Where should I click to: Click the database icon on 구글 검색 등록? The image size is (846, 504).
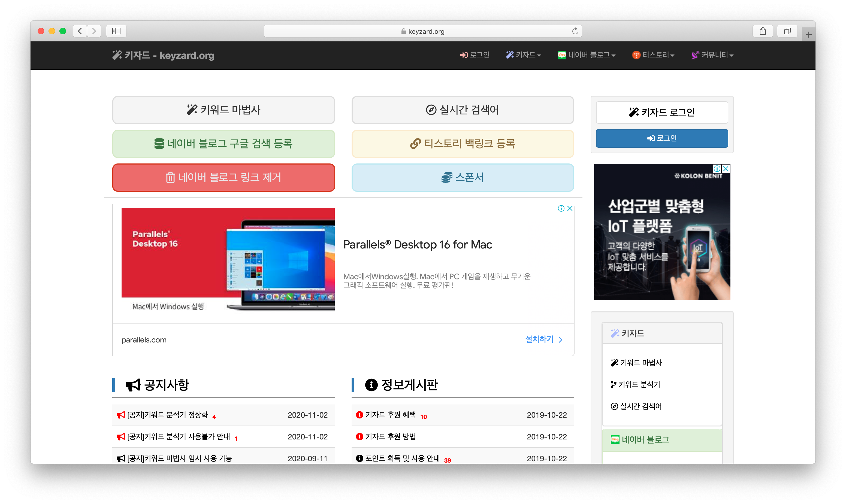[159, 144]
